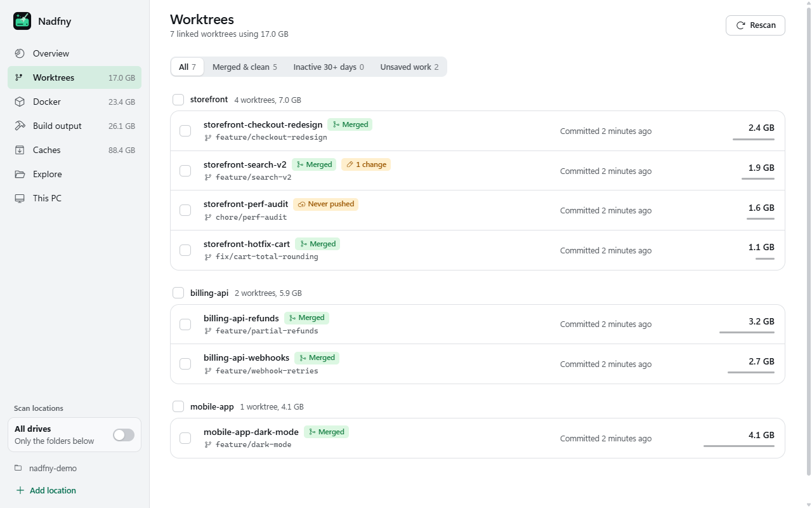Viewport: 812px width, 508px height.
Task: Click the 4.1 GB size for mobile-app-dark-mode
Action: (x=761, y=435)
